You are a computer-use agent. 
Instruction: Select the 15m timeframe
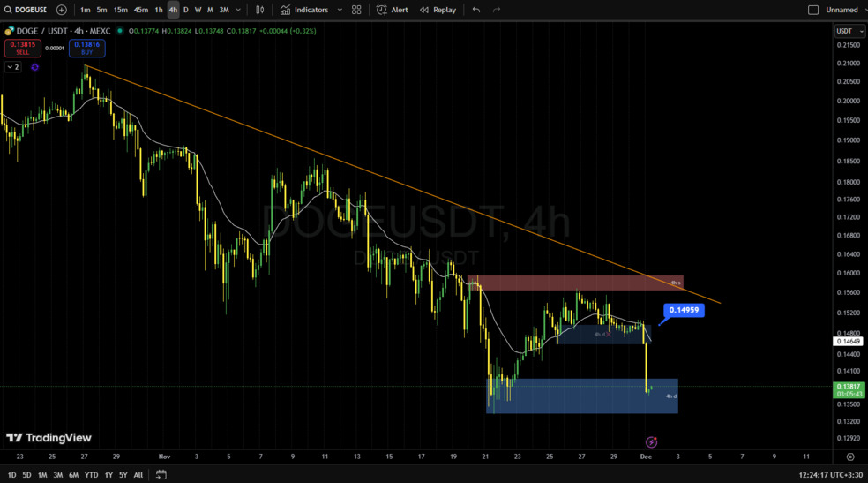click(x=120, y=10)
